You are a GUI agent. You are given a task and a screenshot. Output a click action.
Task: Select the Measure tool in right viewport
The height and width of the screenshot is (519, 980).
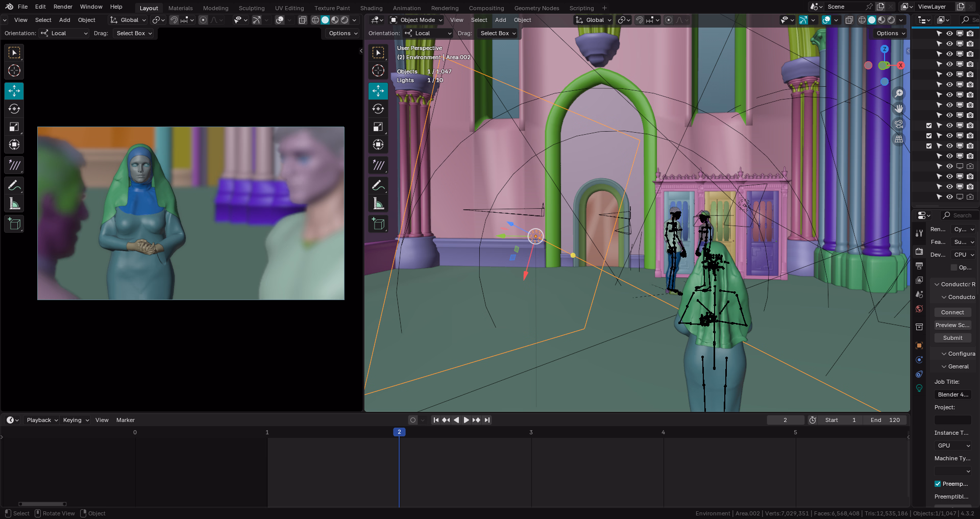coord(378,204)
